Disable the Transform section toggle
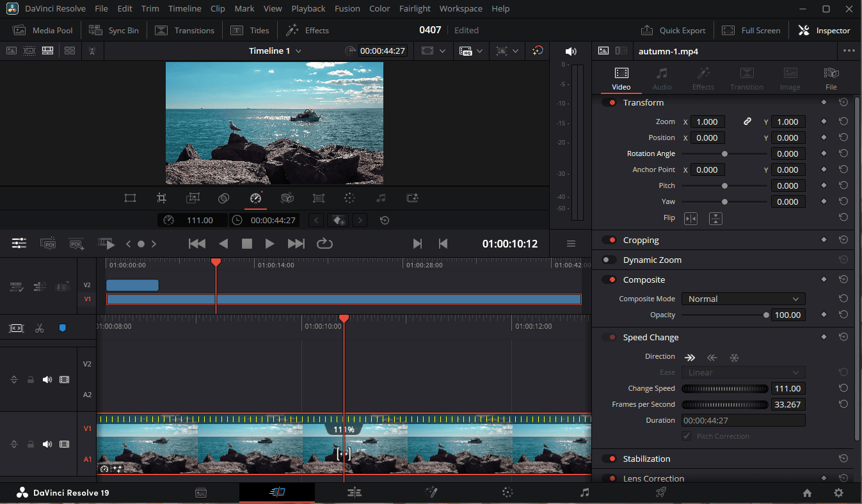This screenshot has height=504, width=862. point(609,103)
